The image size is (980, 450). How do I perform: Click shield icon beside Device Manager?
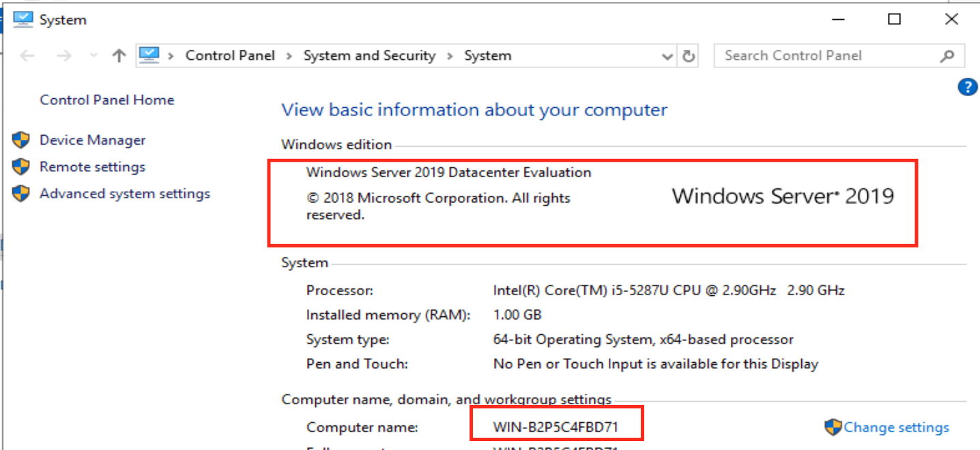pos(22,140)
